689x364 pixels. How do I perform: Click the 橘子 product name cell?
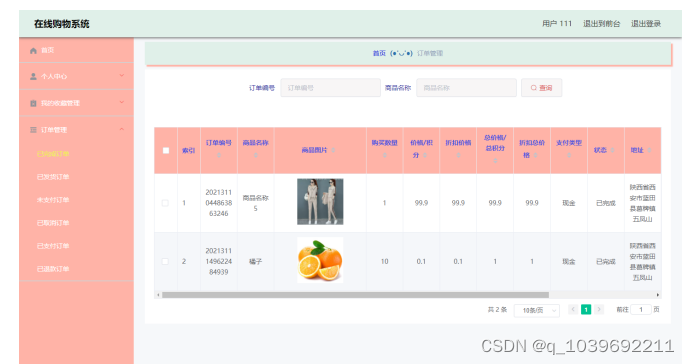256,262
